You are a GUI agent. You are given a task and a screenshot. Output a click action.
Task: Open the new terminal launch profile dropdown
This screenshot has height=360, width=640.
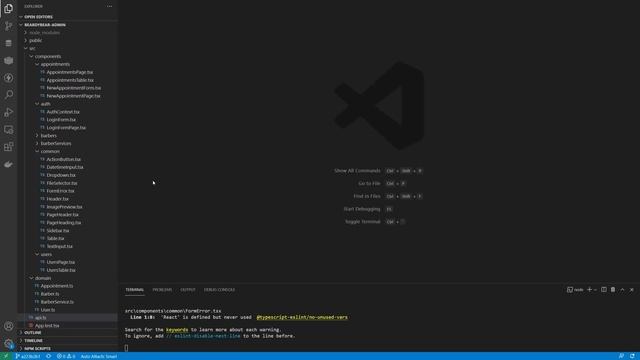coord(595,290)
